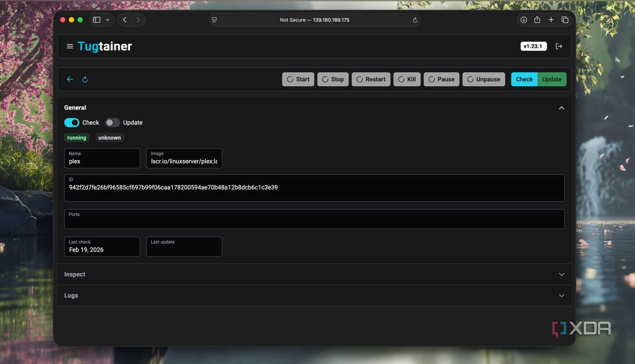Refresh container details with blue reload icon
This screenshot has width=635, height=364.
(85, 79)
